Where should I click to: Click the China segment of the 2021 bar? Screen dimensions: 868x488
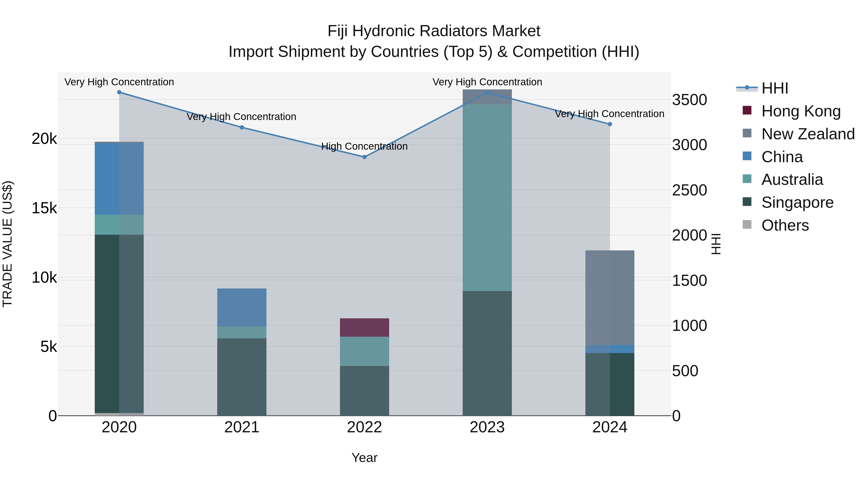tap(242, 308)
